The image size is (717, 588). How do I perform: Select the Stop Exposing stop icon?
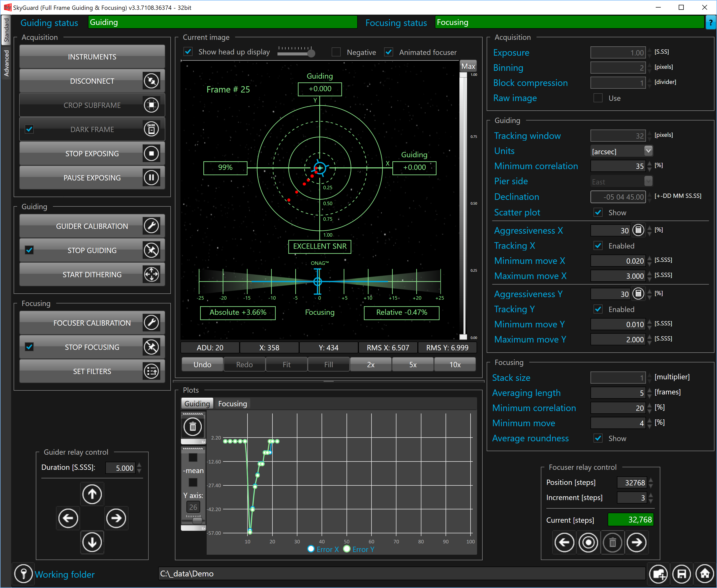click(151, 153)
